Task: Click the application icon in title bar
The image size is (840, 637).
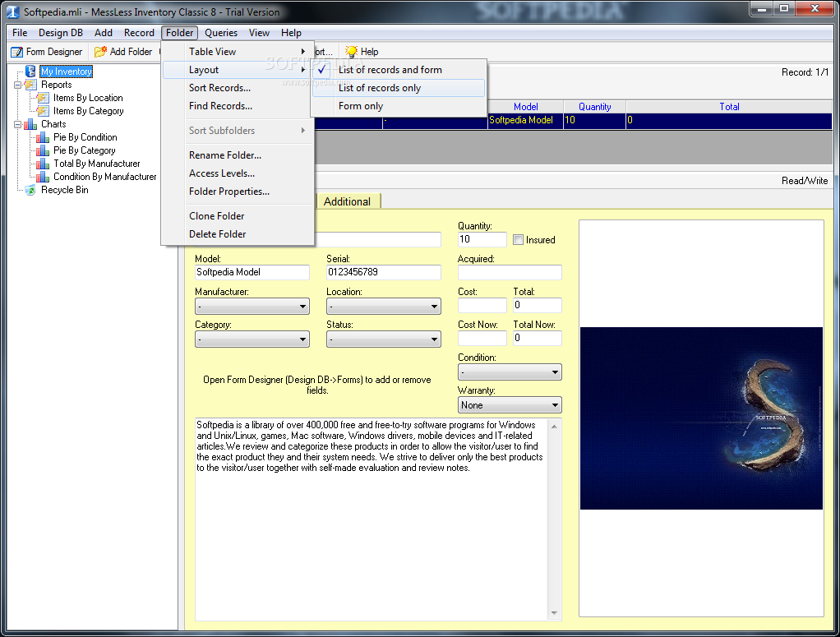Action: [13, 12]
